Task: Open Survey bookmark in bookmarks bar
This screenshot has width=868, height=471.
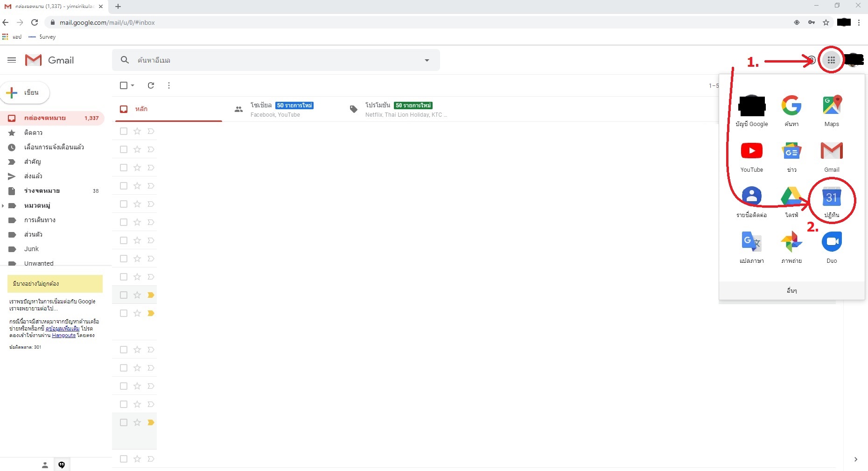Action: (42, 37)
